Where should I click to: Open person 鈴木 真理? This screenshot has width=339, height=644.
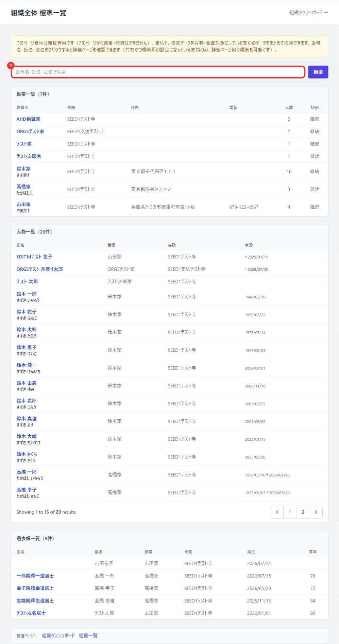pos(27,419)
